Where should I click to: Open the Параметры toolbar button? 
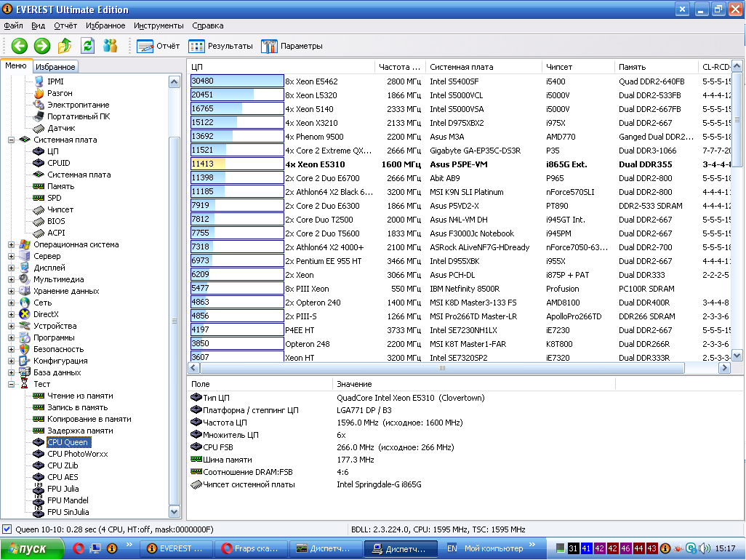pos(292,46)
